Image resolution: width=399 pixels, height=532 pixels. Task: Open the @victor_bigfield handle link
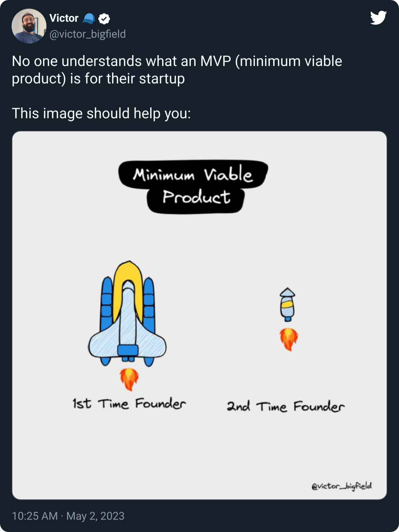87,34
